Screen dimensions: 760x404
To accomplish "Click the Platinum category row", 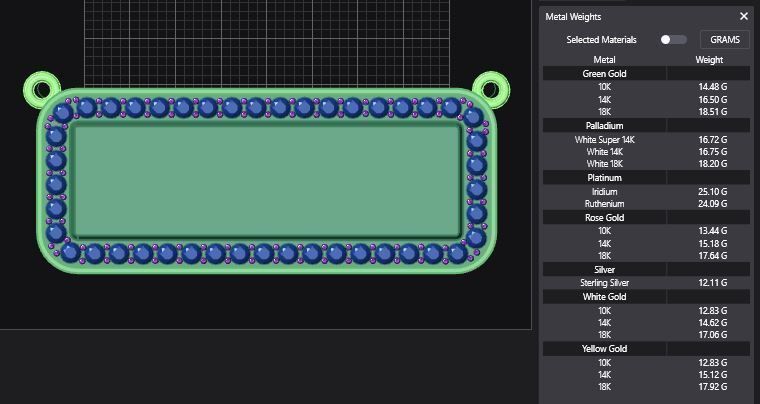I will [647, 178].
